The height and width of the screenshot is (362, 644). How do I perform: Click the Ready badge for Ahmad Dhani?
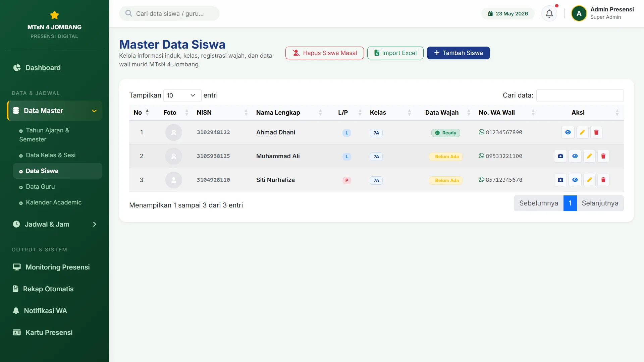[445, 133]
